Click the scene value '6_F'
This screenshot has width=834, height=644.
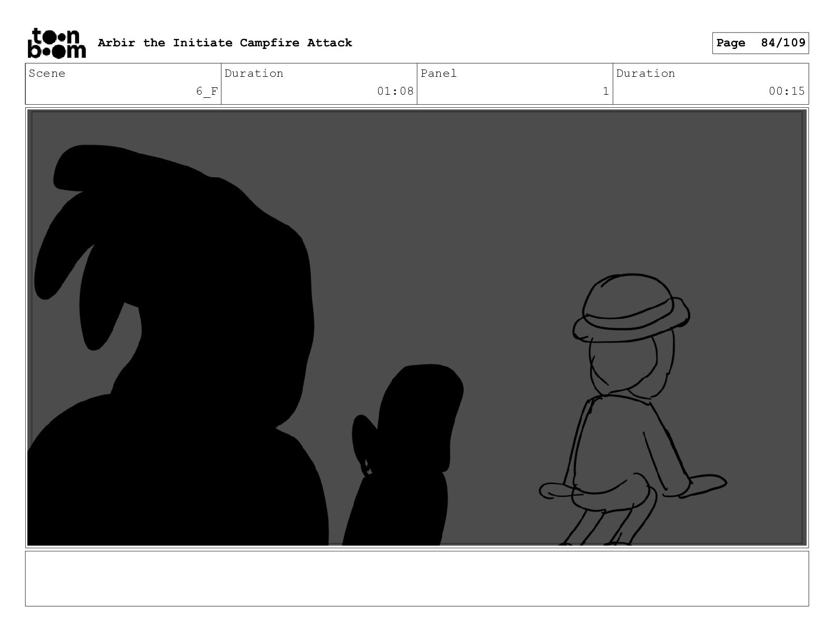pos(207,91)
